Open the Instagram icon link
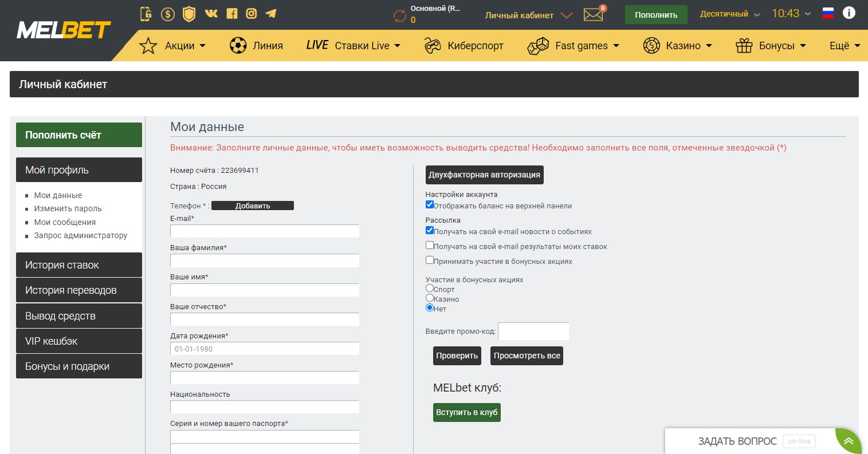868x454 pixels. [251, 13]
